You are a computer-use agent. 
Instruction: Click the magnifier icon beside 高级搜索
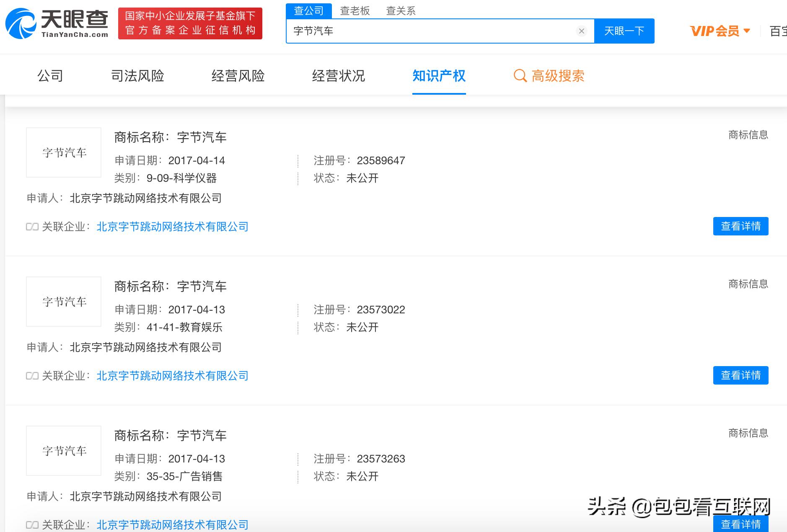coord(520,76)
